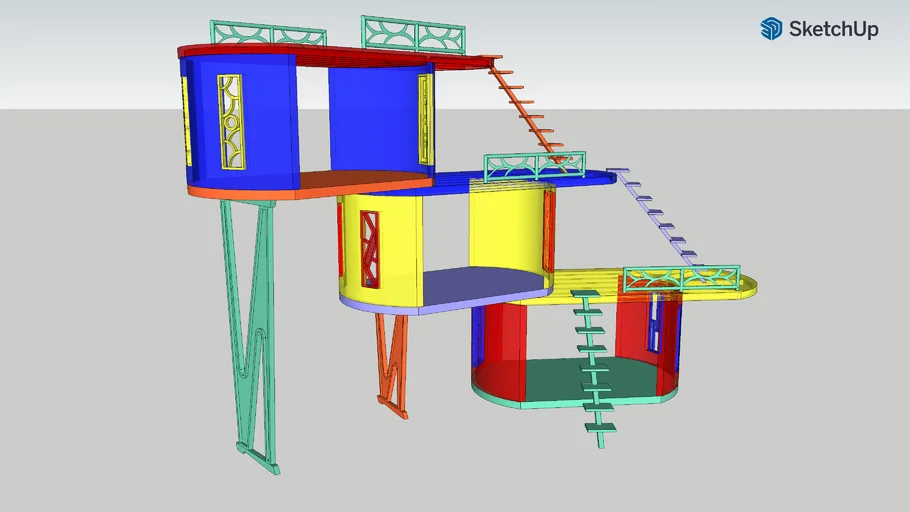
Task: Select the right teal railing on the red roof
Action: pos(413,35)
